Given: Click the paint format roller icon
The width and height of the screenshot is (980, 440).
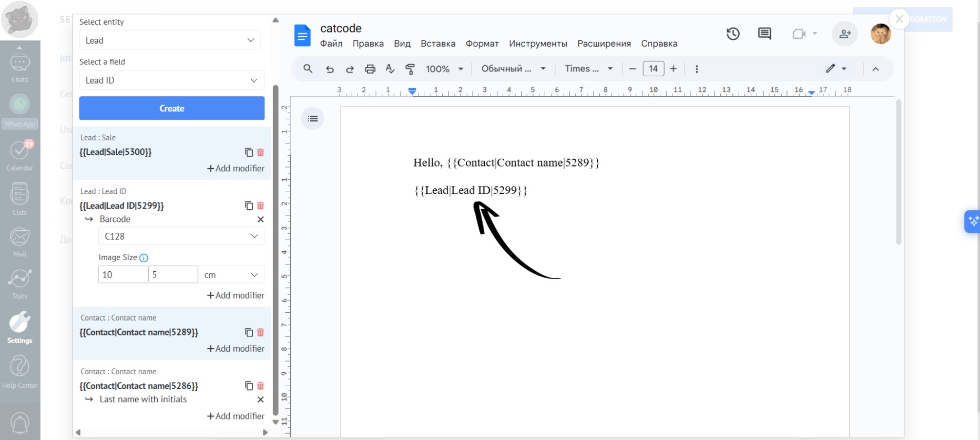Looking at the screenshot, I should (x=410, y=69).
